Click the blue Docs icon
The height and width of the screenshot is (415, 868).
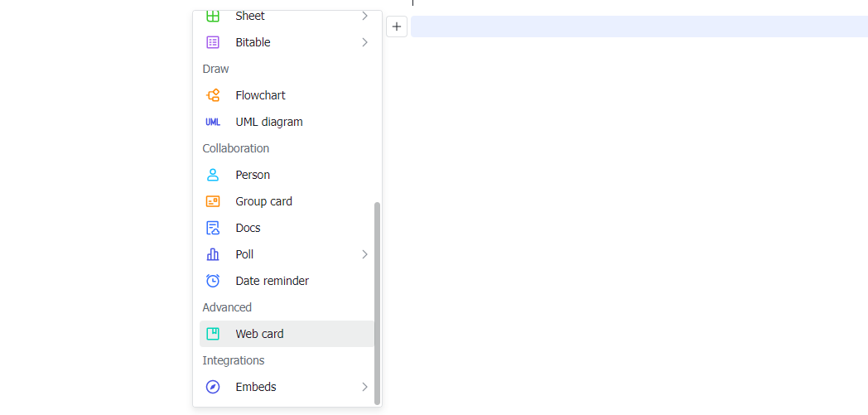[213, 228]
